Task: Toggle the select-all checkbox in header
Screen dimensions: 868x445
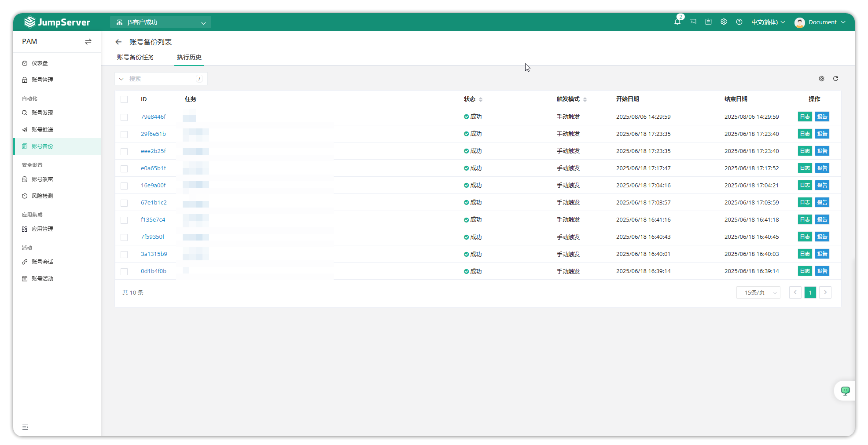Action: pyautogui.click(x=124, y=99)
